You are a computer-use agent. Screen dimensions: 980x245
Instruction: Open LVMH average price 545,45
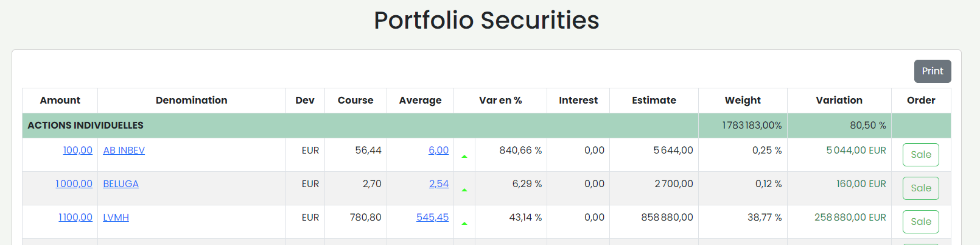[432, 218]
